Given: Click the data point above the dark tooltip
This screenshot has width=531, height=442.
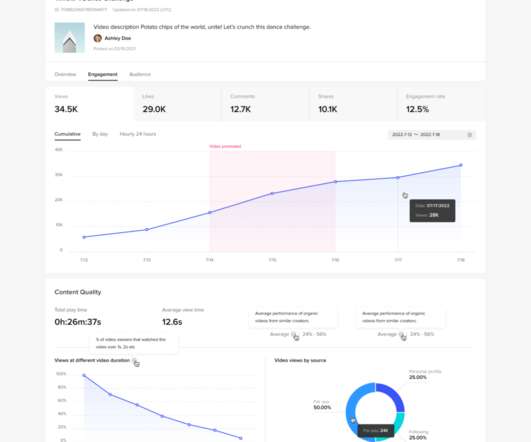Looking at the screenshot, I should tap(398, 177).
